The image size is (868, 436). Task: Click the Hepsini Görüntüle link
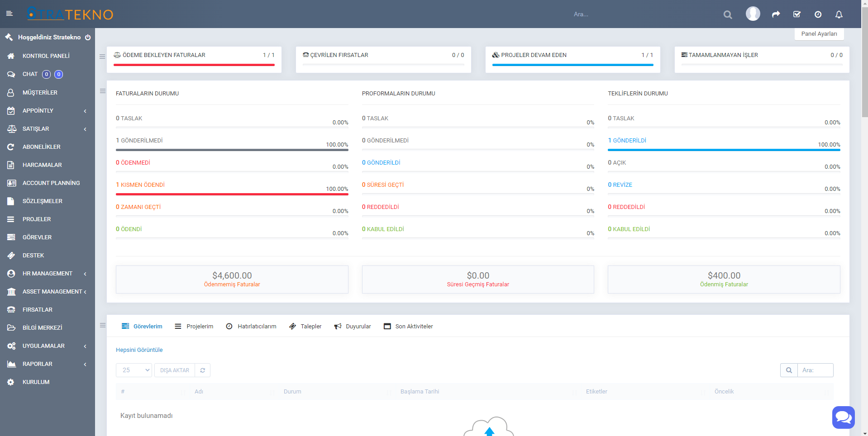click(139, 350)
